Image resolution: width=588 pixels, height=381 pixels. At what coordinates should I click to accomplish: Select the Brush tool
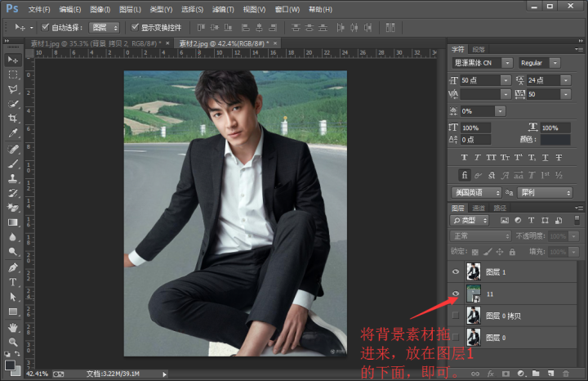click(x=13, y=164)
